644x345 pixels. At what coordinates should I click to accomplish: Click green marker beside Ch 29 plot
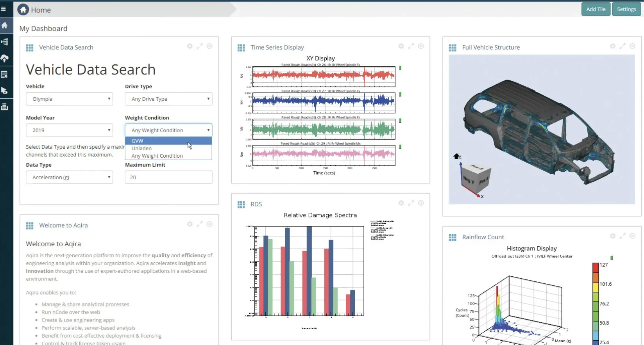click(x=400, y=147)
